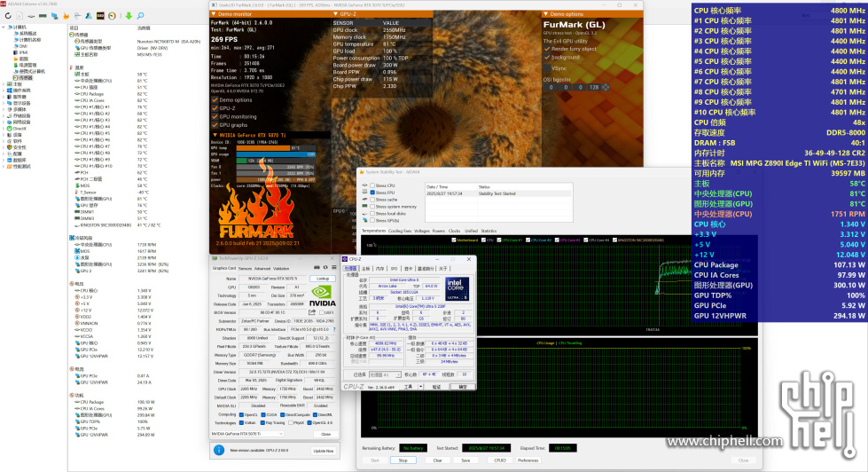Viewport: 868px width, 472px height.
Task: Click the green download arrow in AIDA64 toolbar
Action: pyautogui.click(x=129, y=15)
